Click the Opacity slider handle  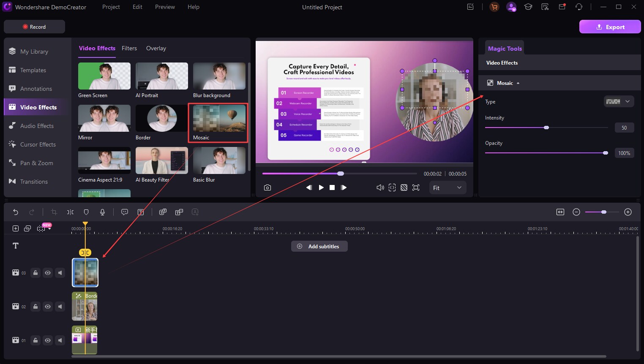[x=606, y=153]
